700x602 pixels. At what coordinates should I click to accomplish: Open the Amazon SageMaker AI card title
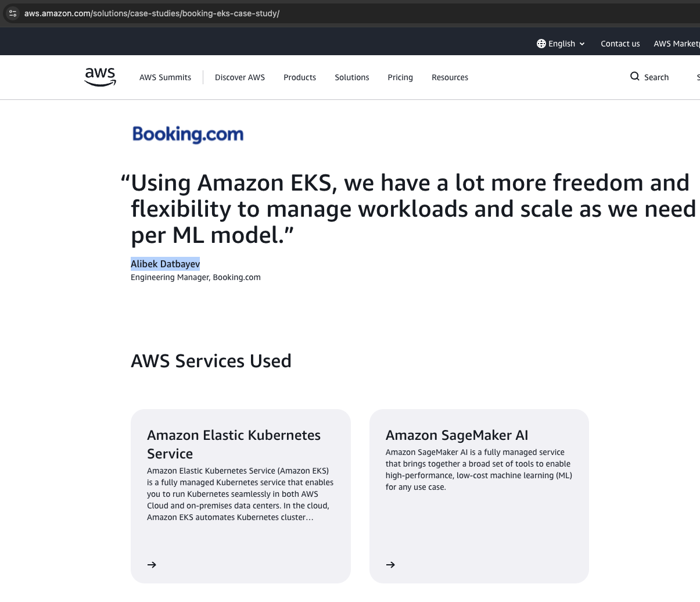[x=457, y=435]
